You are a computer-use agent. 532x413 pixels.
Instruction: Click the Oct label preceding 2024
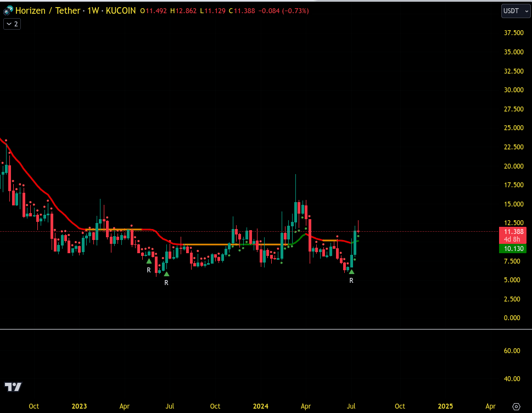[215, 406]
